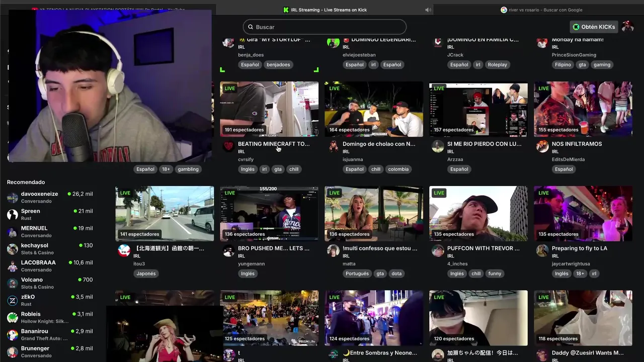This screenshot has width=644, height=362.
Task: Select the Roleplay tag under JCrack
Action: tap(497, 64)
